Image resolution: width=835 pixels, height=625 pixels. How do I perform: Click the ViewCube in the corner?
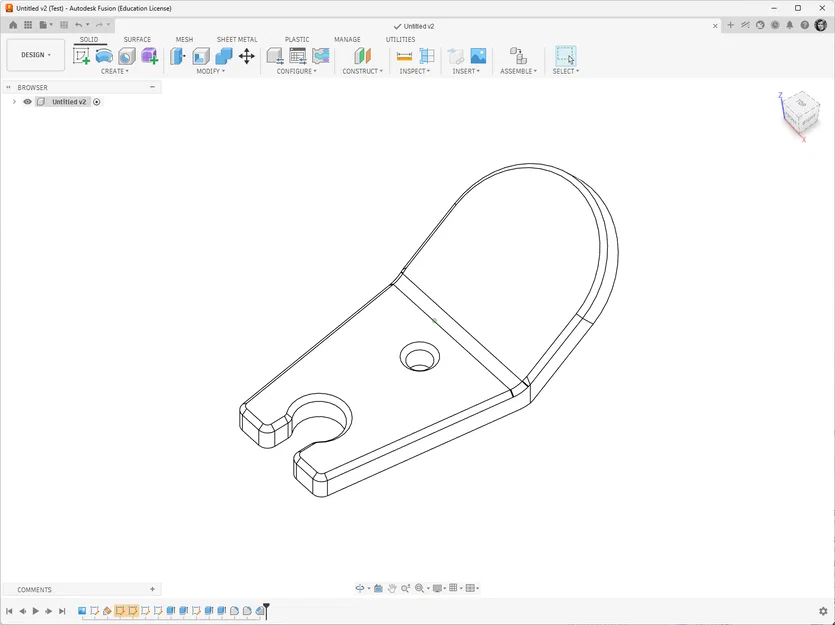800,112
